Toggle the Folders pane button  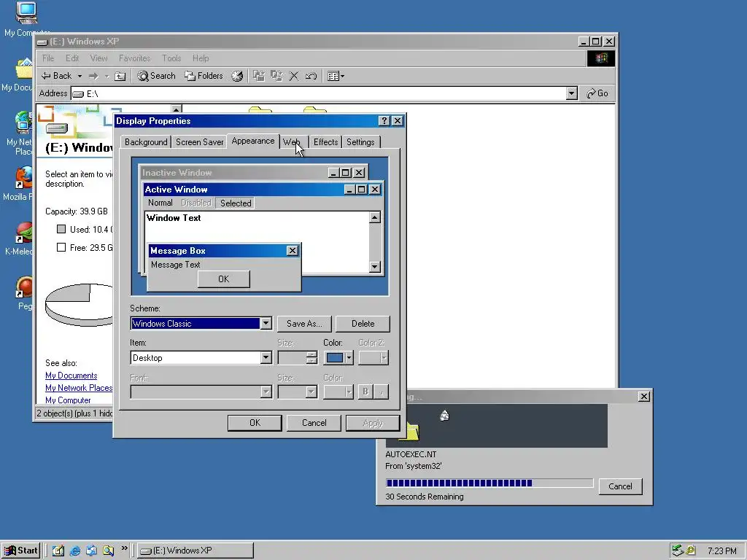(204, 76)
